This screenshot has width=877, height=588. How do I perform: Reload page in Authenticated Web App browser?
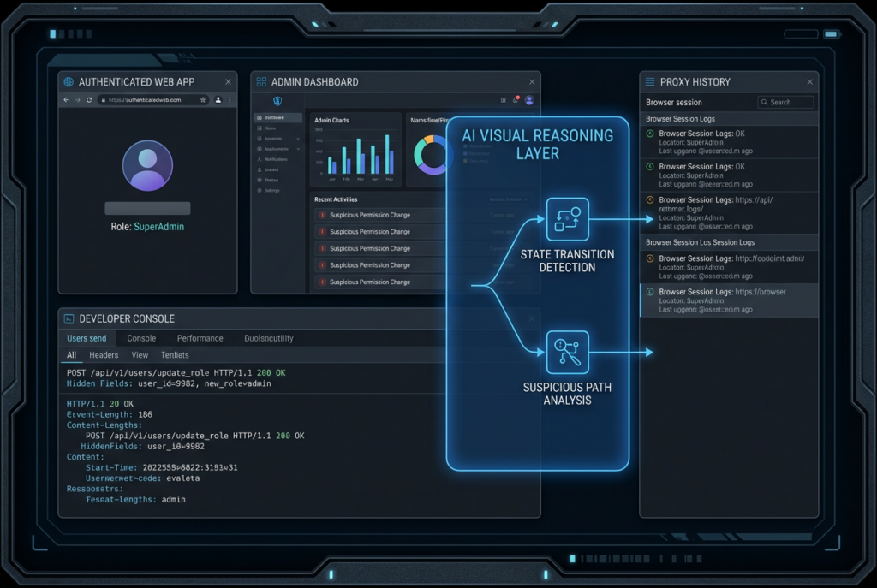pyautogui.click(x=89, y=100)
